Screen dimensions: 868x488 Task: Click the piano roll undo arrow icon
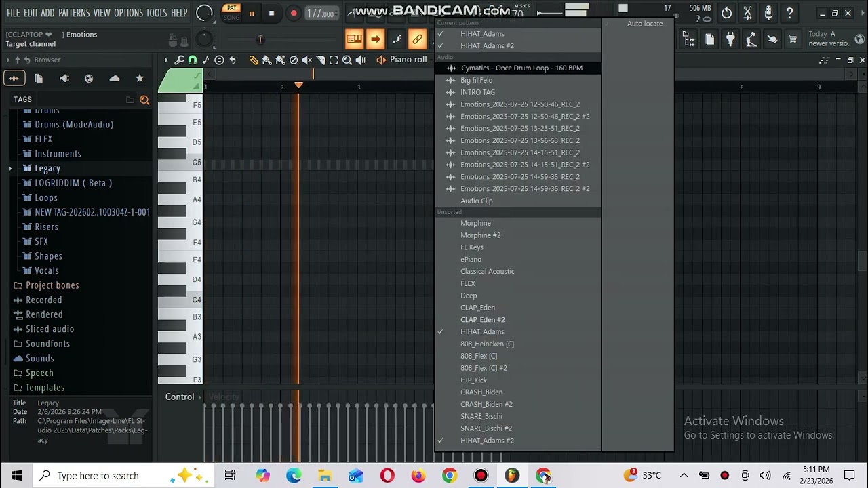pyautogui.click(x=233, y=60)
